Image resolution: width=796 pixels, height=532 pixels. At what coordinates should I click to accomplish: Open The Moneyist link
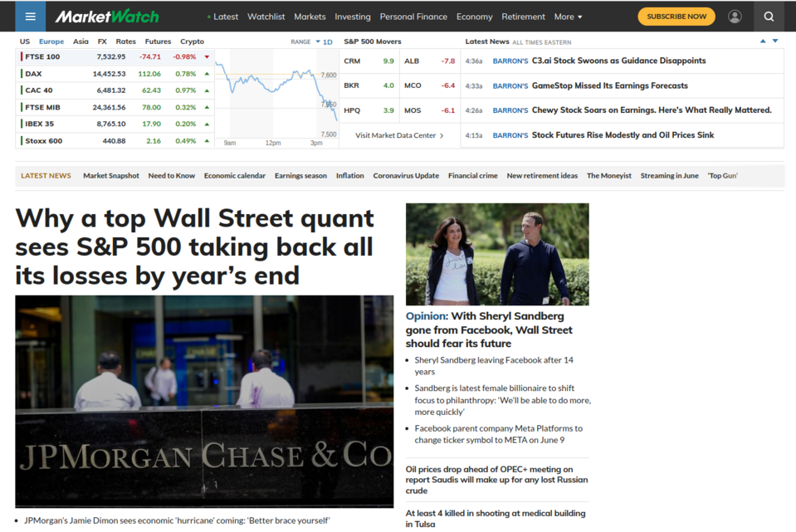tap(608, 176)
